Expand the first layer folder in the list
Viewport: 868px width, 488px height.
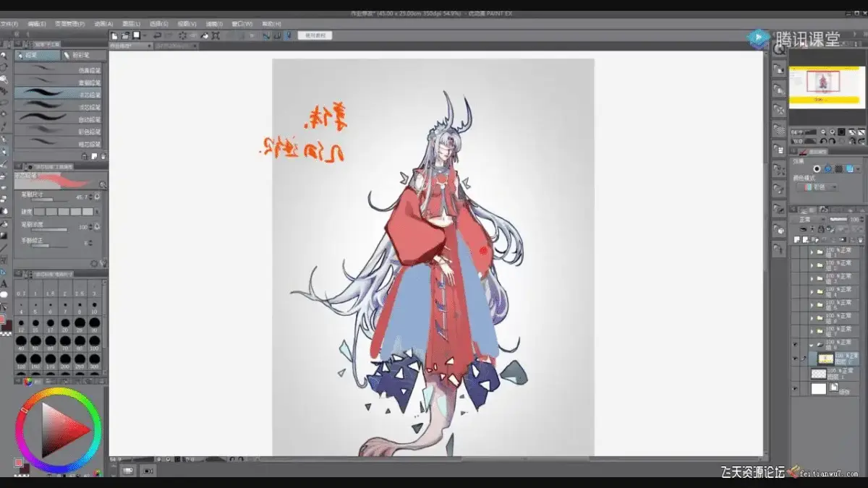[x=812, y=253]
